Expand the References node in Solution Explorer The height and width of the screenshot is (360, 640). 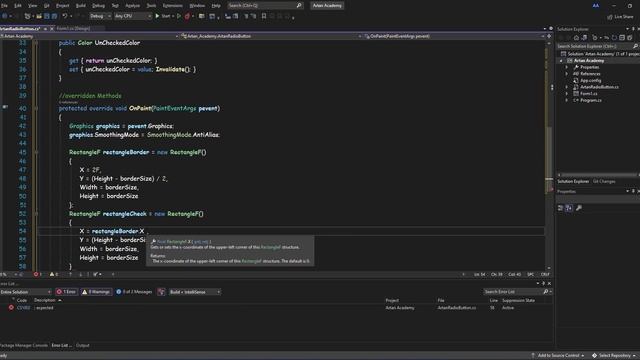click(x=567, y=74)
